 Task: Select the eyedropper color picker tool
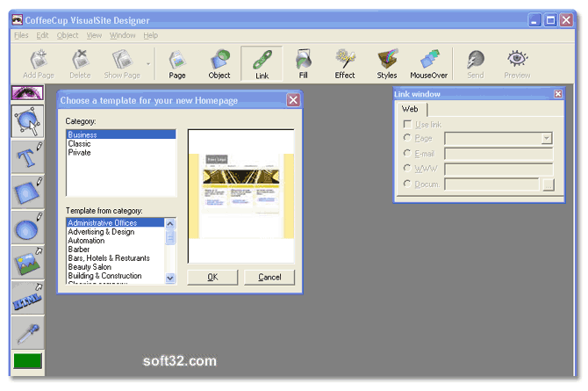pos(28,333)
